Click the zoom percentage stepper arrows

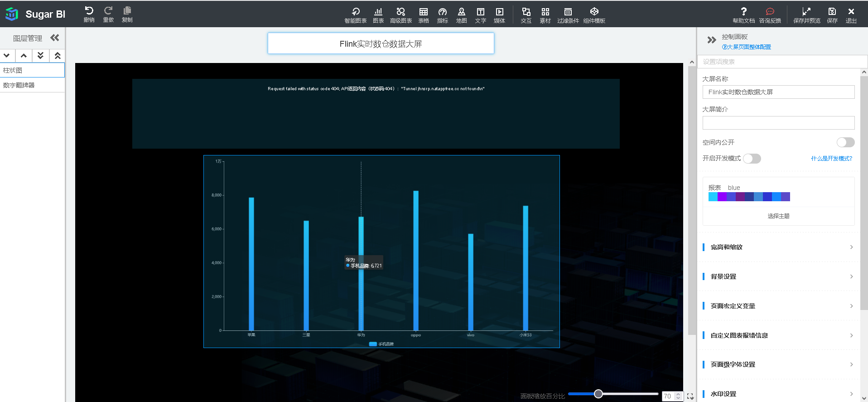(678, 396)
